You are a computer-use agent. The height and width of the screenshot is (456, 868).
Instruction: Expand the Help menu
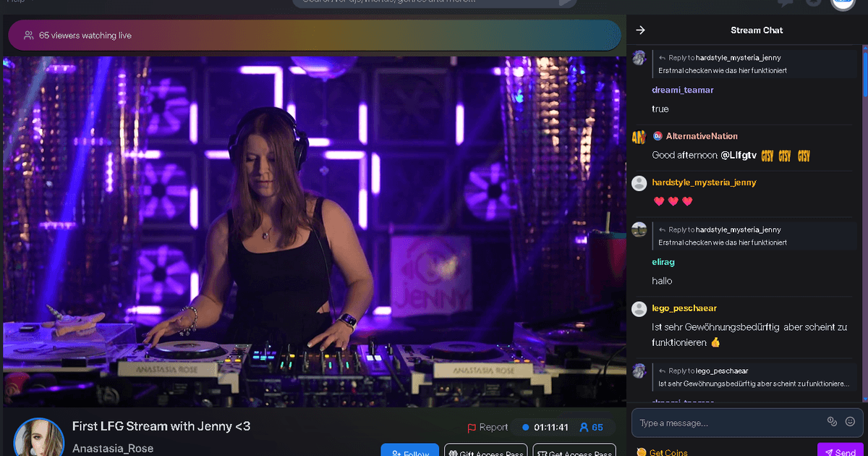tap(16, 2)
